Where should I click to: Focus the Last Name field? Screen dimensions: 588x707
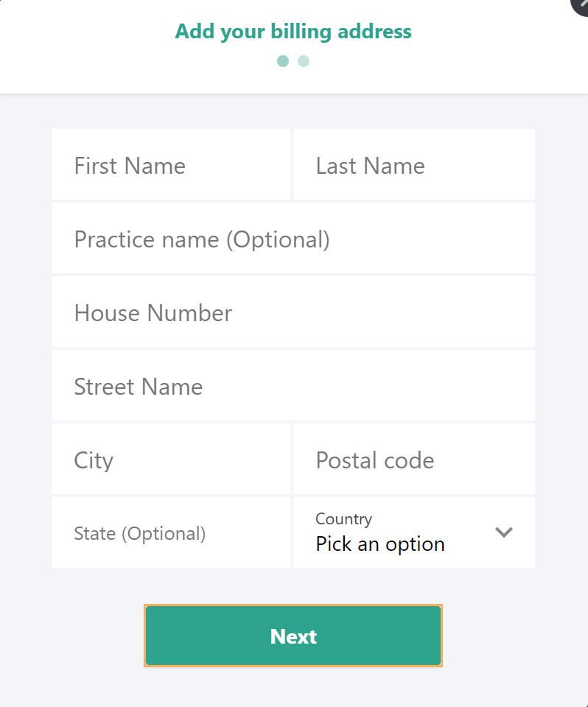coord(414,164)
